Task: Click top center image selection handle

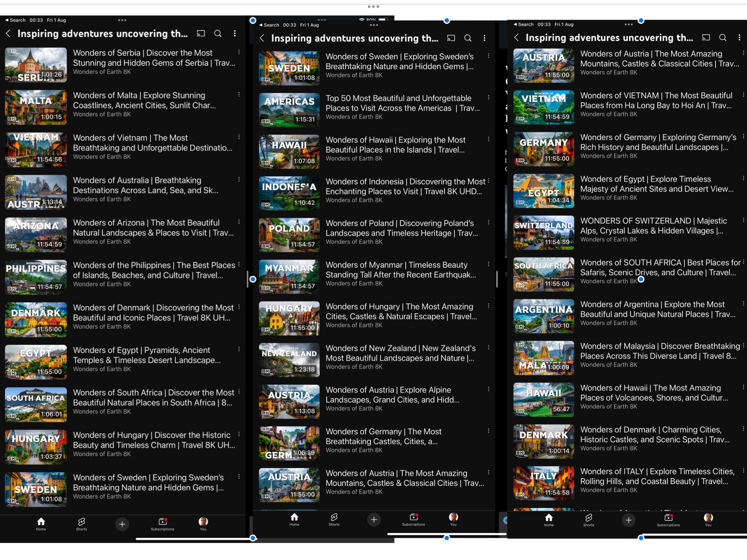Action: [x=447, y=21]
